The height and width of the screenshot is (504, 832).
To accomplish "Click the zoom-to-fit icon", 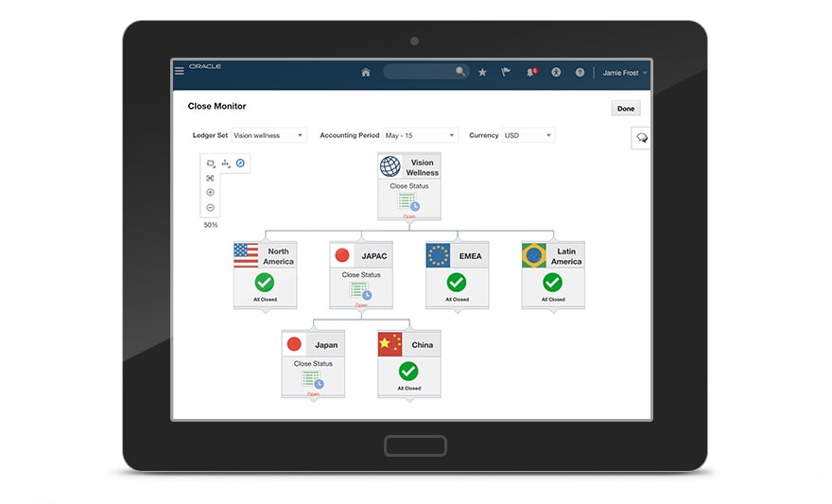I will coord(210,179).
